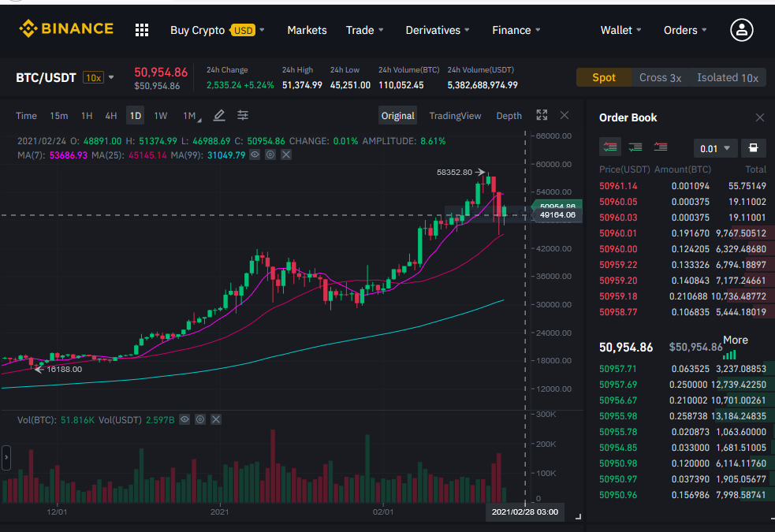The width and height of the screenshot is (775, 532).
Task: Open the Derivatives dropdown menu
Action: tap(438, 30)
